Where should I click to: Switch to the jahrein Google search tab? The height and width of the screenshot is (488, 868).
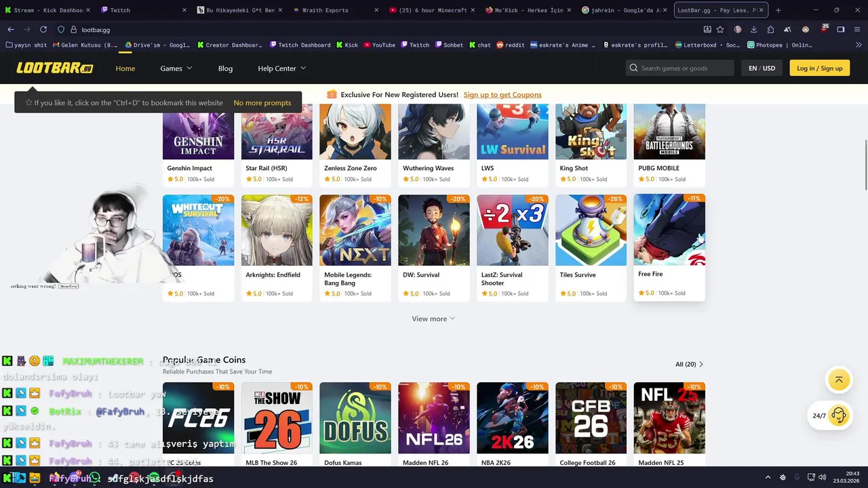pyautogui.click(x=624, y=10)
